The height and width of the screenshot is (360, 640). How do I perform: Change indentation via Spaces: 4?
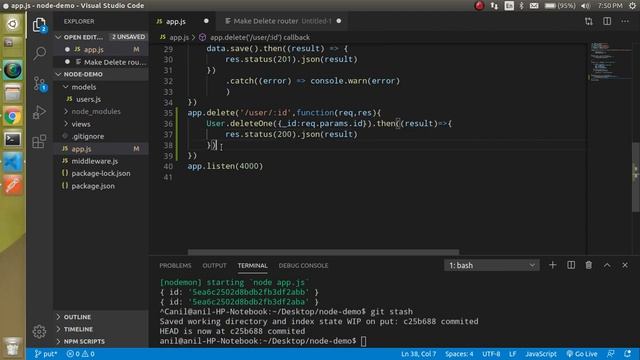[x=459, y=354]
